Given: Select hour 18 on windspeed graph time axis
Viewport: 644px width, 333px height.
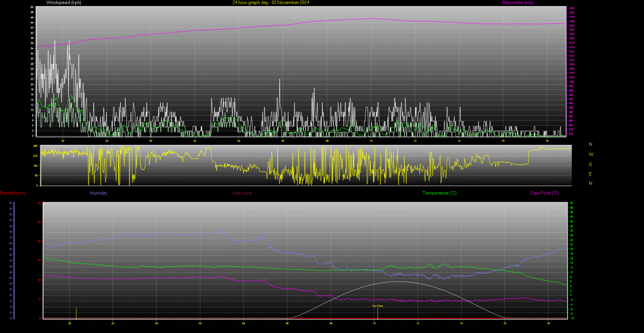Looking at the screenshot, I should [x=547, y=141].
